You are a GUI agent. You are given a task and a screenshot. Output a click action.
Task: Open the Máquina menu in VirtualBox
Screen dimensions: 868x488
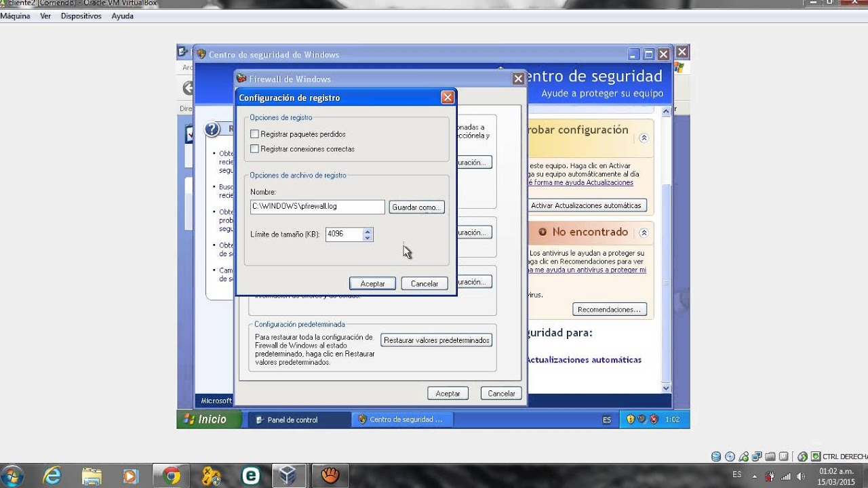point(15,16)
